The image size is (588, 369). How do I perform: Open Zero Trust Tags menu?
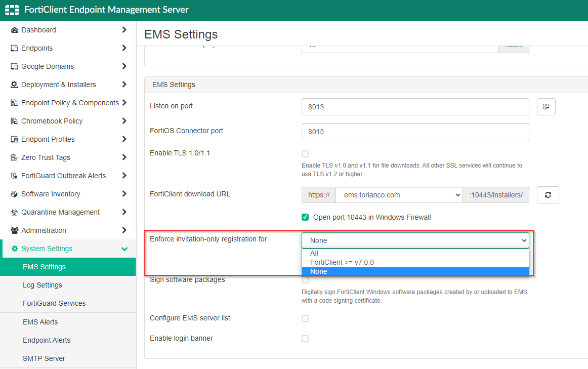[x=68, y=157]
